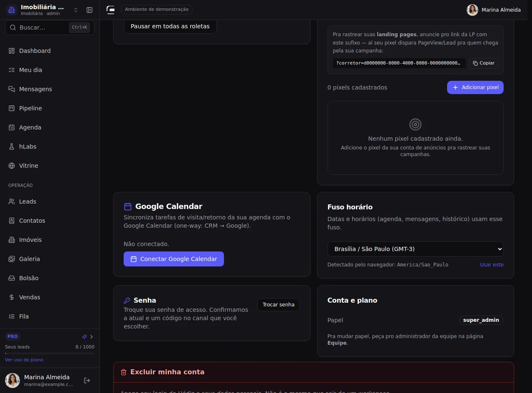The image size is (532, 393).
Task: Click the Seus leads usage bar
Action: tap(50, 353)
